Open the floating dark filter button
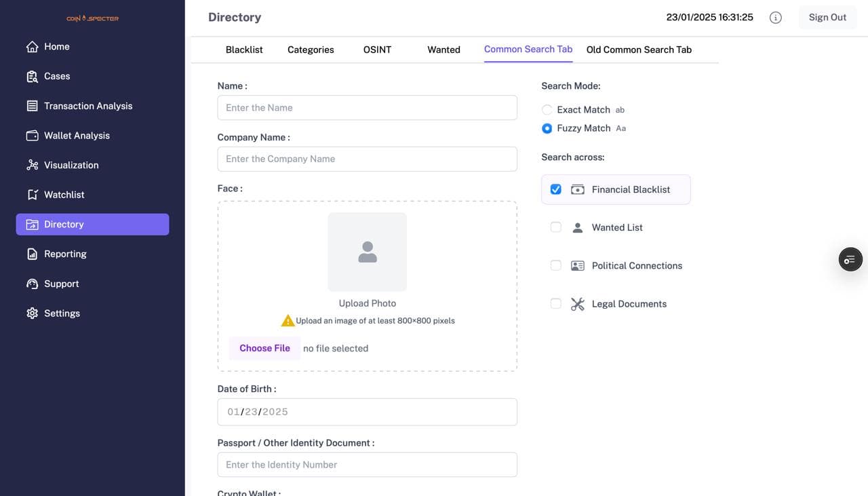Viewport: 868px width, 496px height. pyautogui.click(x=850, y=259)
